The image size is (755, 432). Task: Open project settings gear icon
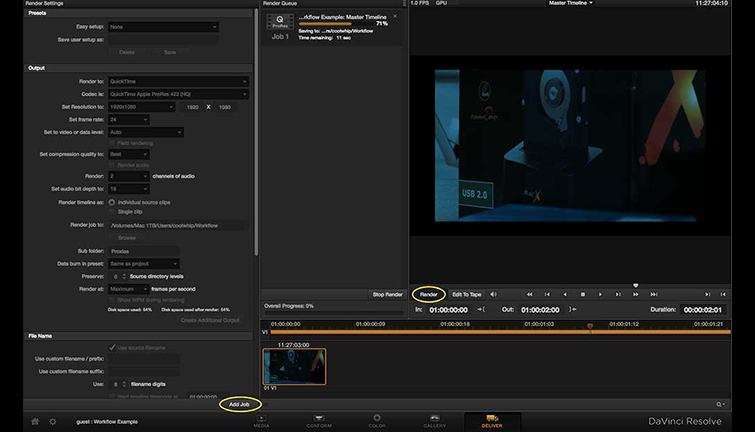pos(53,422)
